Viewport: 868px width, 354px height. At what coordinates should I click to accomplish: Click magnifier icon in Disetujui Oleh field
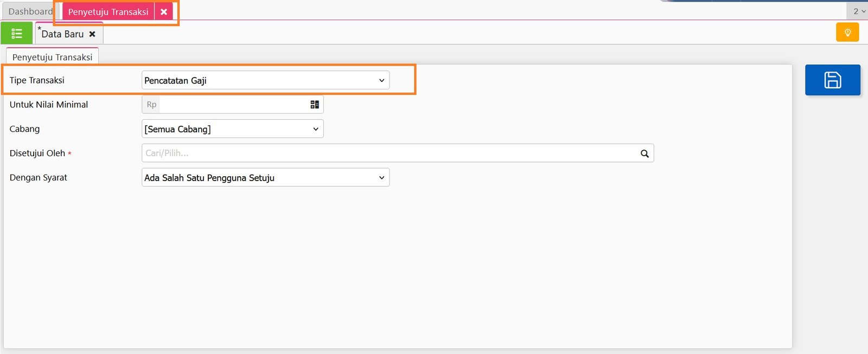pos(644,153)
